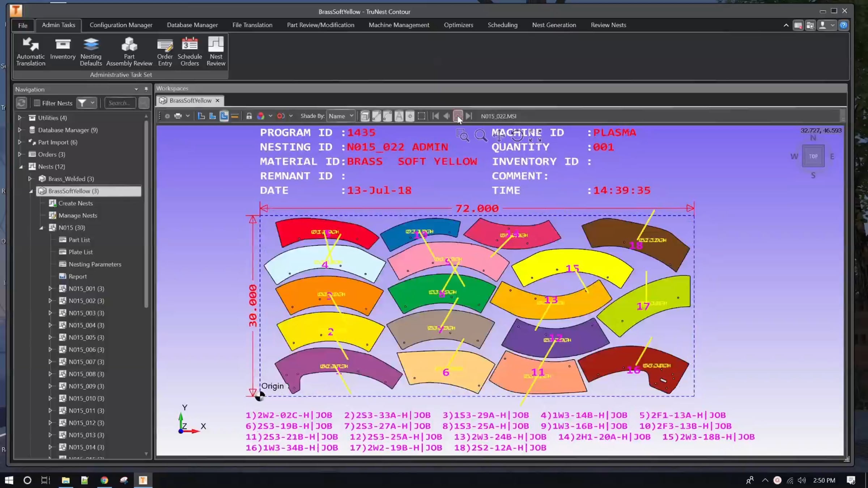Open Part Assembly Review

click(129, 51)
